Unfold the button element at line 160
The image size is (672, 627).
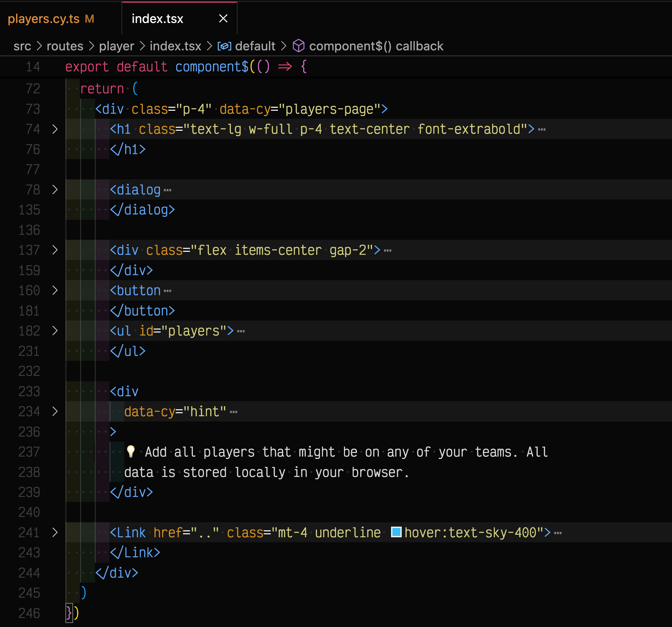pyautogui.click(x=55, y=290)
